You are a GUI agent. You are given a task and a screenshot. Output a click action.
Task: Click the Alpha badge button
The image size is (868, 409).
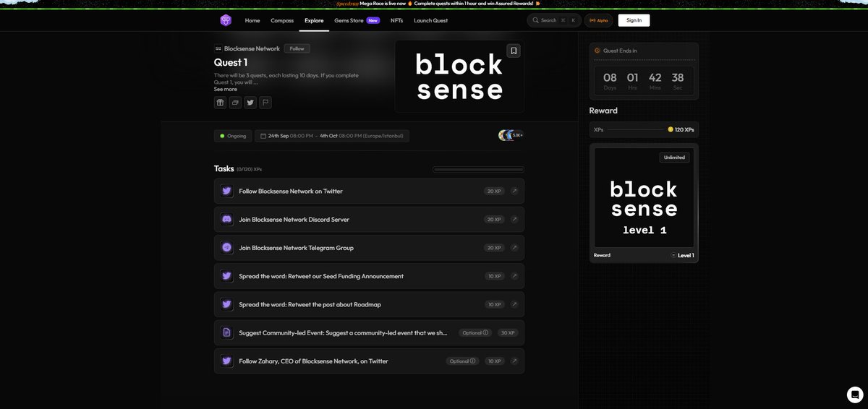(598, 20)
